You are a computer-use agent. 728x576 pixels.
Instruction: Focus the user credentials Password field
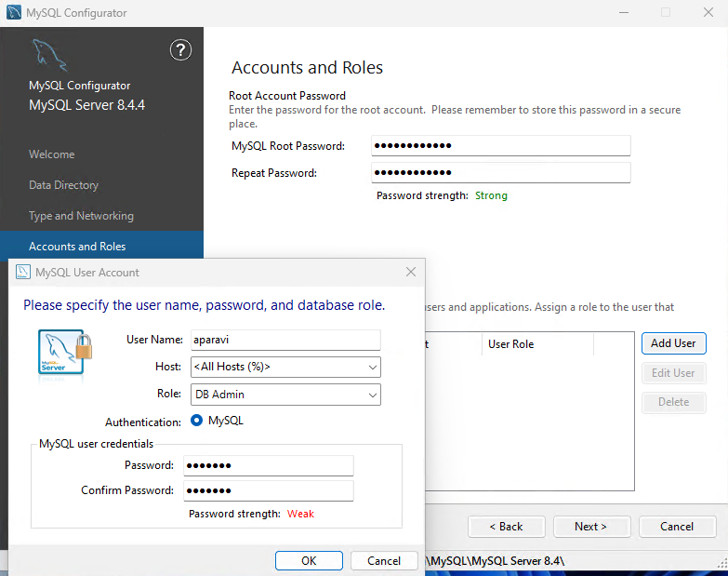point(269,465)
